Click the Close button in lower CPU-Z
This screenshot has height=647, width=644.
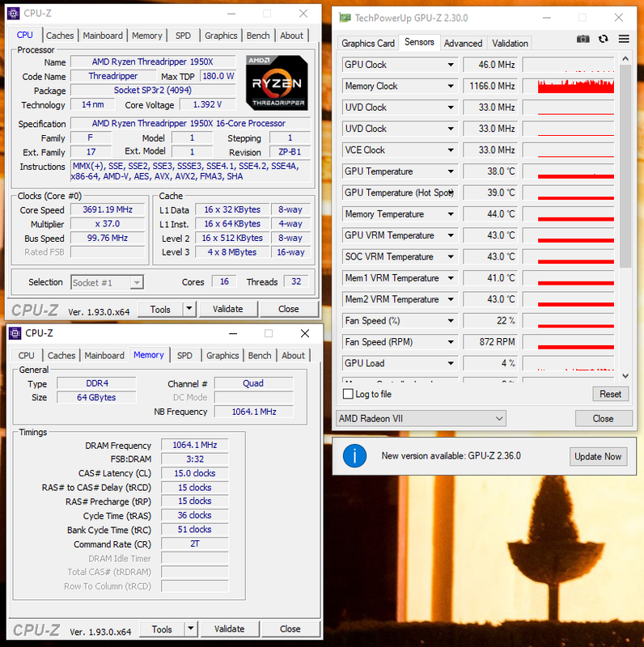click(290, 629)
